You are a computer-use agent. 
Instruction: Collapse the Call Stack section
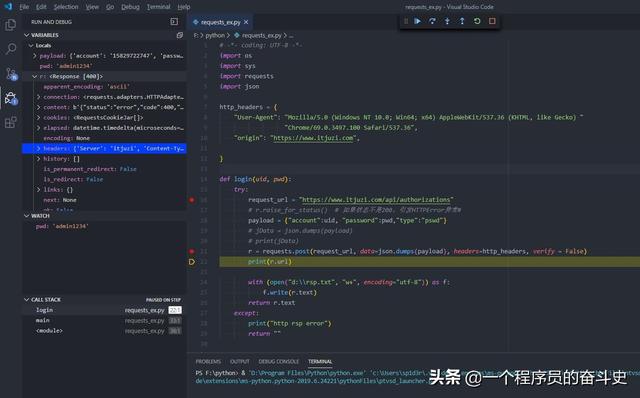pos(27,300)
